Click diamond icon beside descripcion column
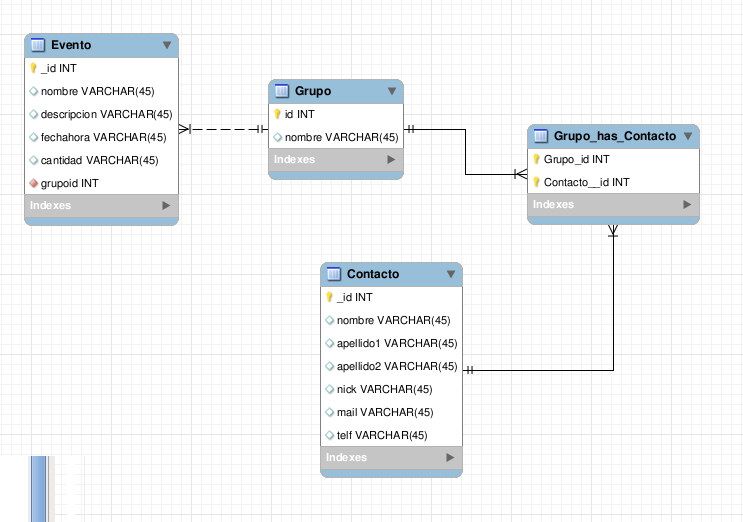This screenshot has width=743, height=522. point(34,114)
